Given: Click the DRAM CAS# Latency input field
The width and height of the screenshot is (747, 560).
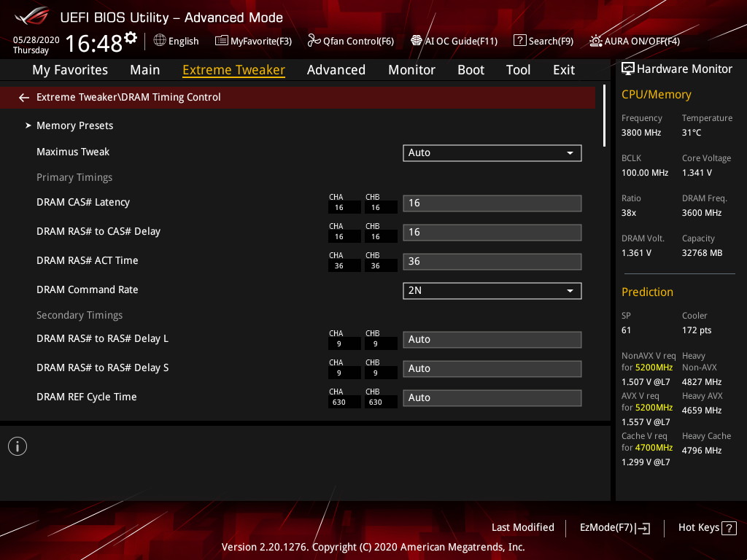Looking at the screenshot, I should tap(492, 203).
